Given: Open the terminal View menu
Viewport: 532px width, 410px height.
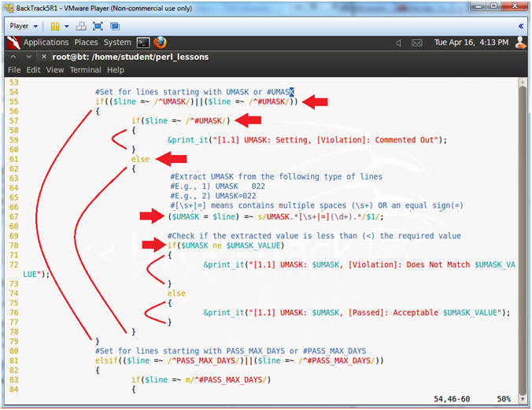Looking at the screenshot, I should 55,70.
